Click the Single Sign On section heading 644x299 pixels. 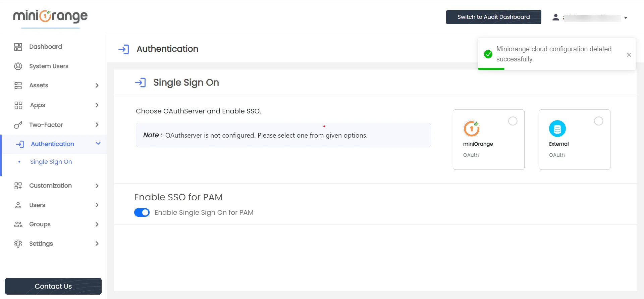[x=186, y=83]
